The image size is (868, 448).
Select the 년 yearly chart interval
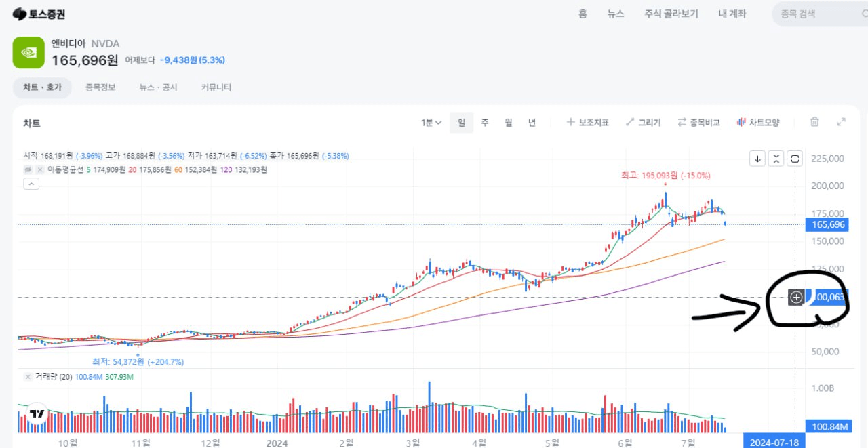click(x=532, y=123)
